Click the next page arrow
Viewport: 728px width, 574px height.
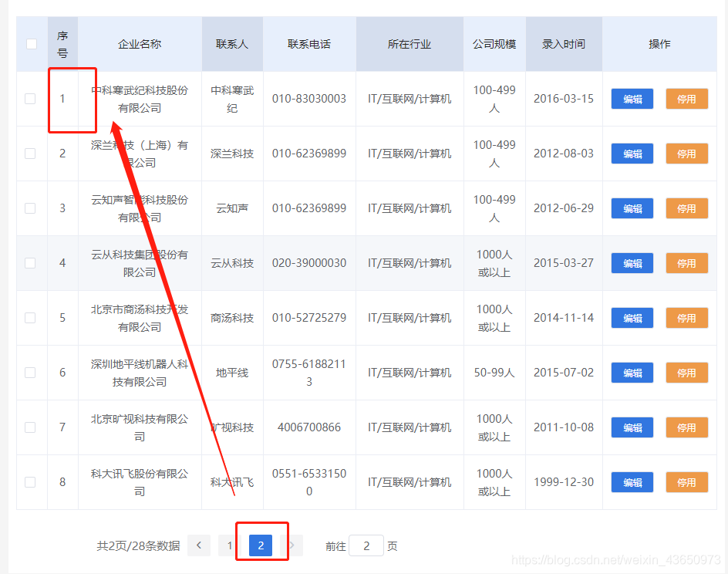293,545
